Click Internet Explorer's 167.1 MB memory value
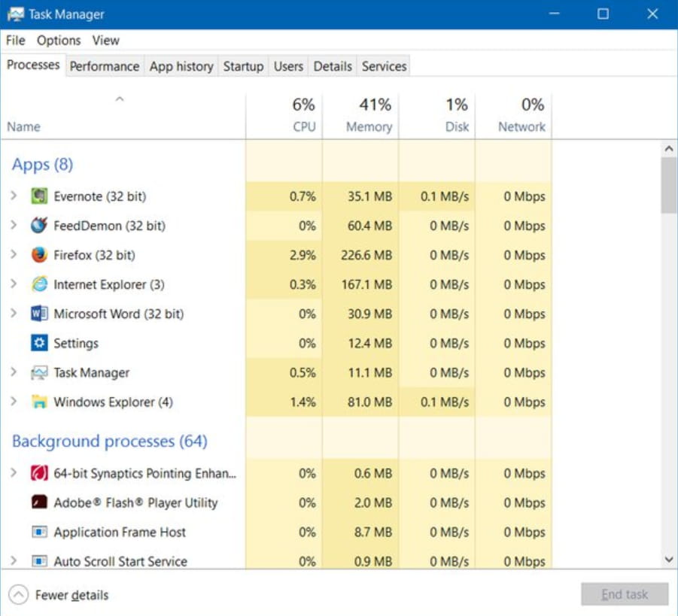Viewport: 678px width, 616px height. click(366, 285)
